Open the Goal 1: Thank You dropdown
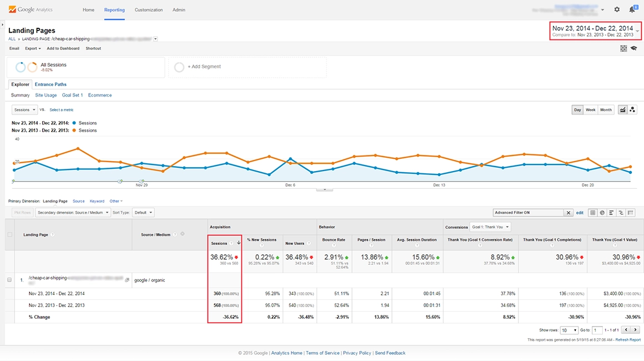This screenshot has width=644, height=361. pos(490,227)
